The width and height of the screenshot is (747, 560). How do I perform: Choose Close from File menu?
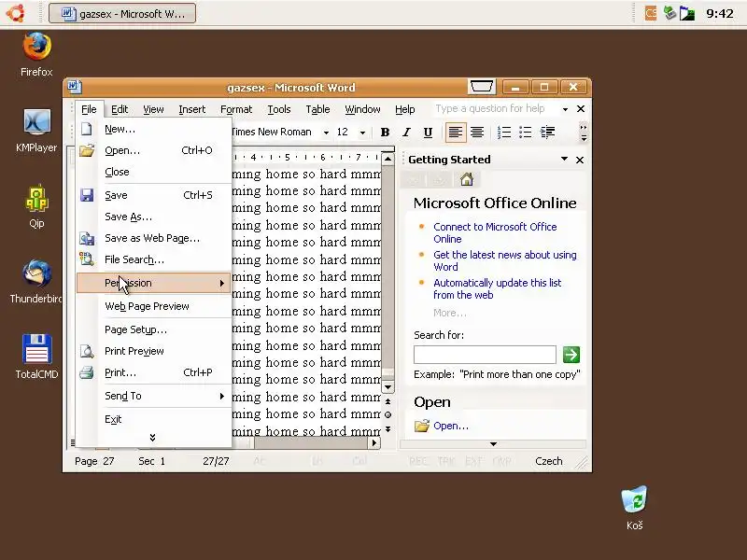coord(153,172)
